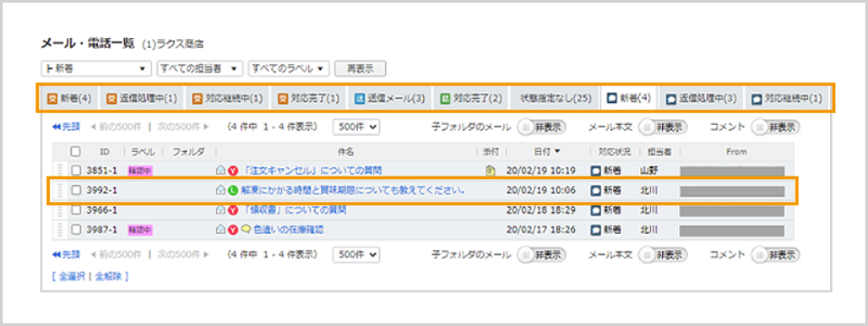Toggle コメント switch above the list

[775, 127]
